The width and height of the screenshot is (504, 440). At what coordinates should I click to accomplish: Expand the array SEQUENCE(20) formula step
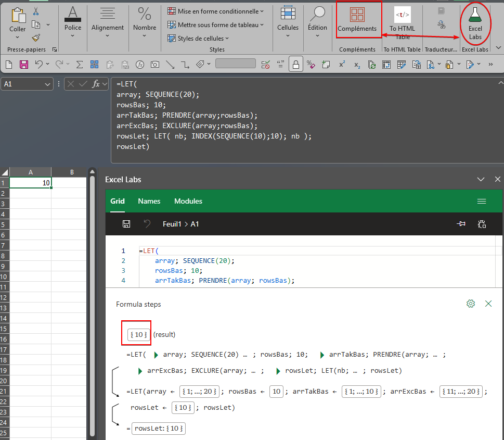point(156,355)
